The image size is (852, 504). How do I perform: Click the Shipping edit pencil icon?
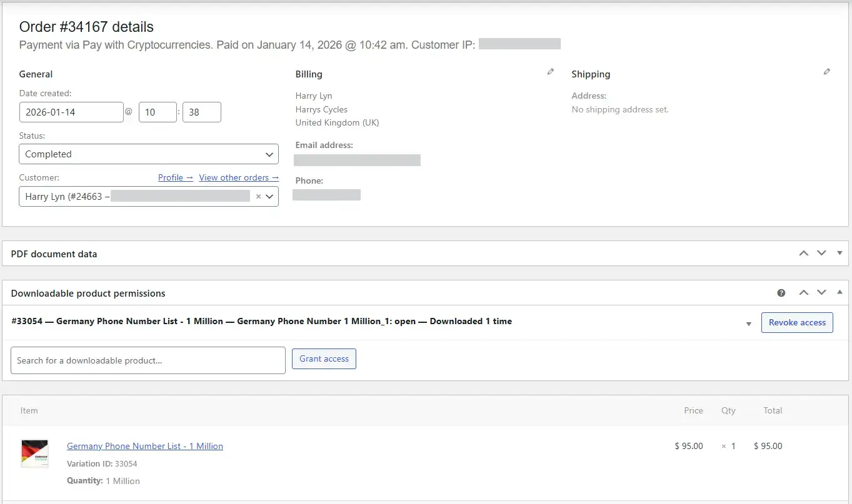point(826,72)
